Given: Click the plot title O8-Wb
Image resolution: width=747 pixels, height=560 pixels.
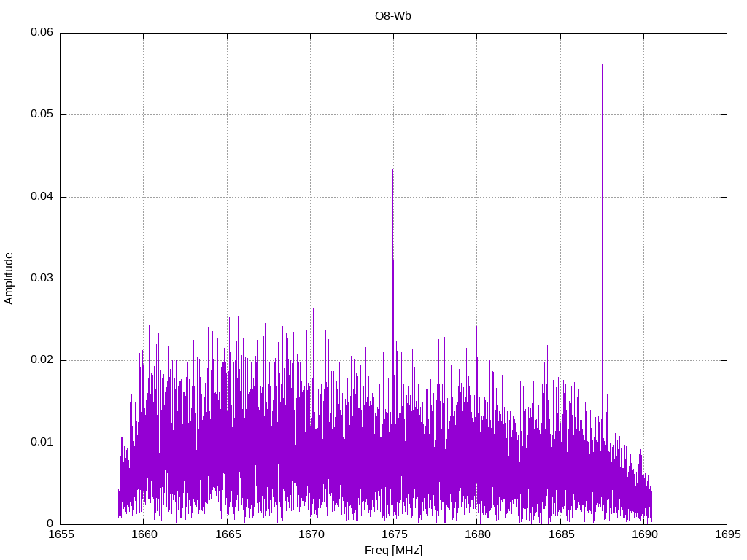Looking at the screenshot, I should [x=393, y=16].
